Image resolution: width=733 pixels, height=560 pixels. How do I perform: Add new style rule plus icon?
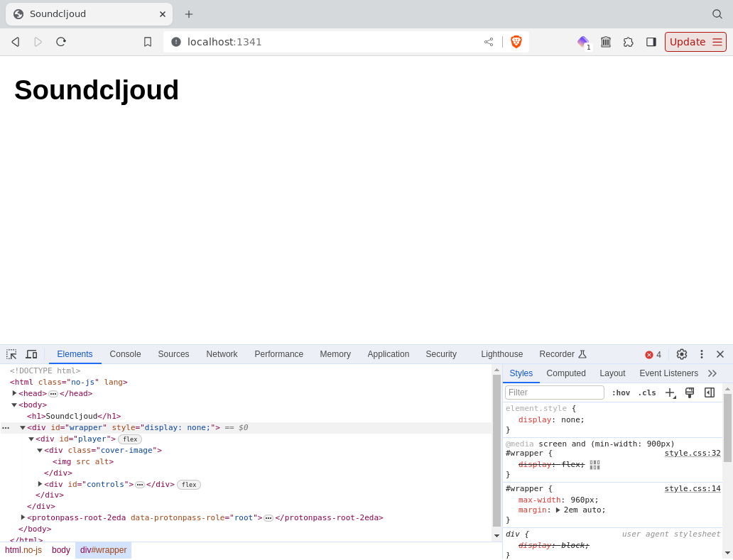coord(670,392)
